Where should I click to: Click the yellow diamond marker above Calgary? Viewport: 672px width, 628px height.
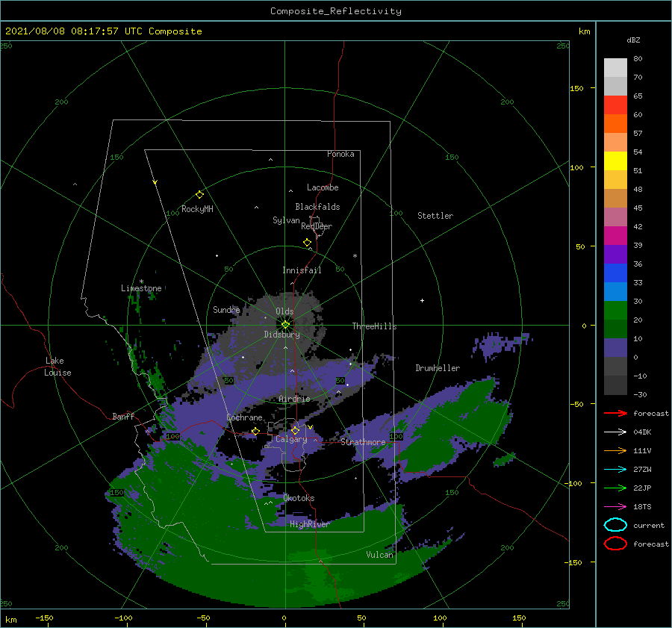click(x=295, y=430)
